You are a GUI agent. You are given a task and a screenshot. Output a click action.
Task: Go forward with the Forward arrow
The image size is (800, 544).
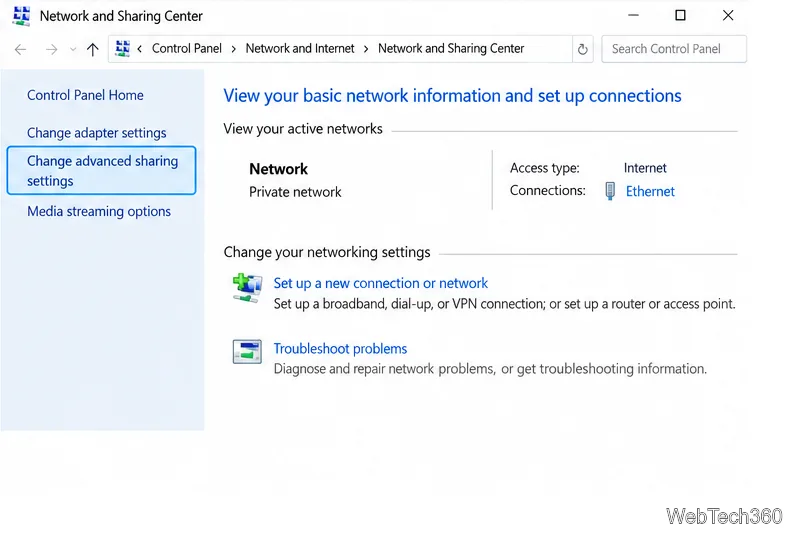pyautogui.click(x=52, y=50)
